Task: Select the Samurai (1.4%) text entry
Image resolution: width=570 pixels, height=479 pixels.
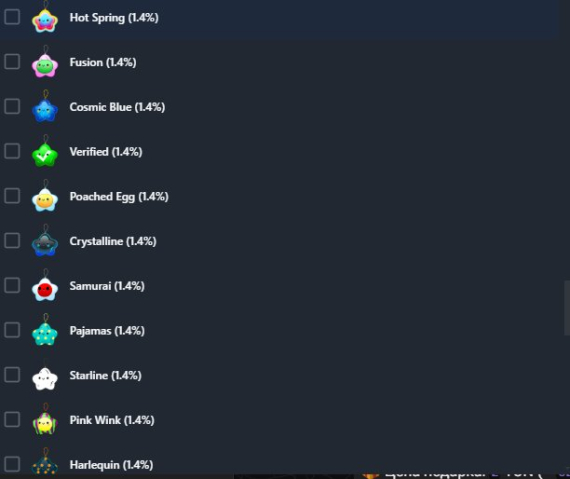Action: coord(107,286)
